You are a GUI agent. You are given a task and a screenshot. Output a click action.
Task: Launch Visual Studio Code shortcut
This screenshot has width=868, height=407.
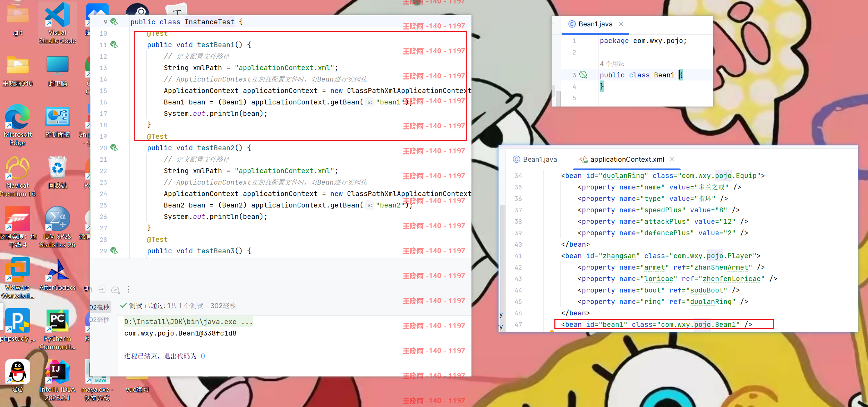click(57, 23)
